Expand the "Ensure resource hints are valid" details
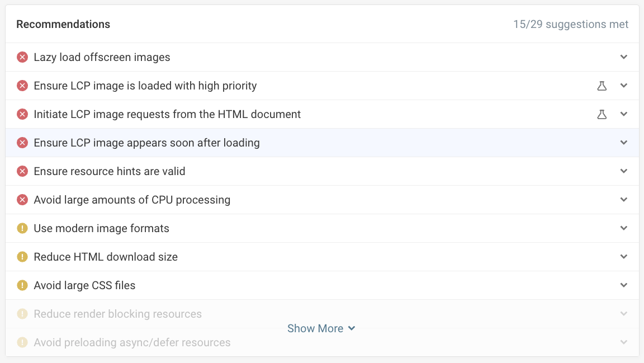This screenshot has height=363, width=644. pos(624,171)
